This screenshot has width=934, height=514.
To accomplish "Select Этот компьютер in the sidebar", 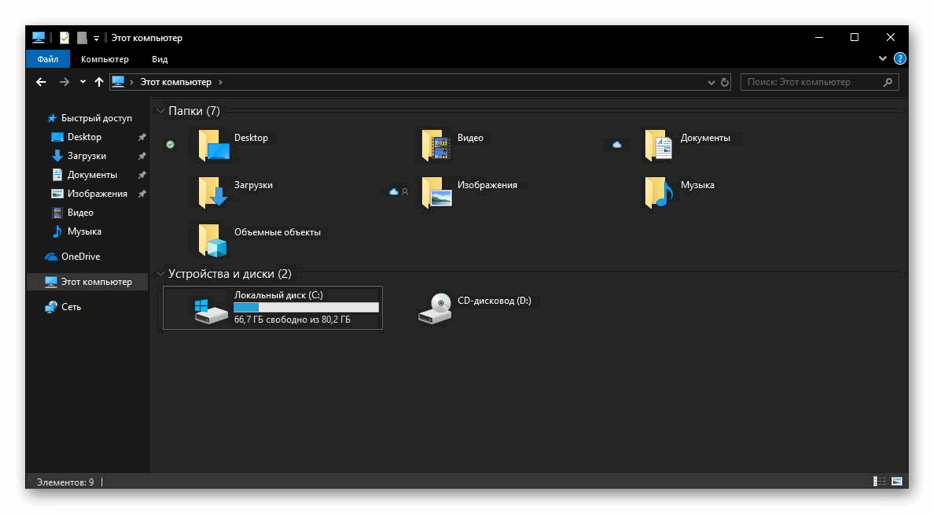I will [x=88, y=282].
